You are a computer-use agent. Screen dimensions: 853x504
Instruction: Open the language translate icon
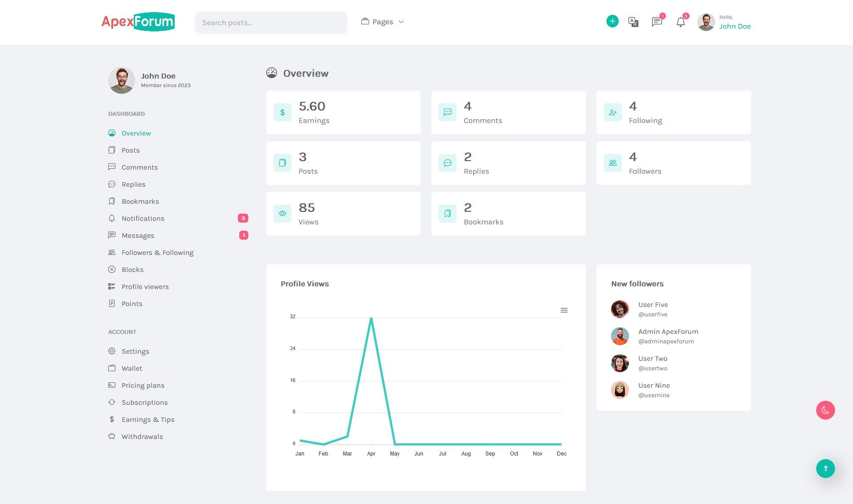pos(633,22)
